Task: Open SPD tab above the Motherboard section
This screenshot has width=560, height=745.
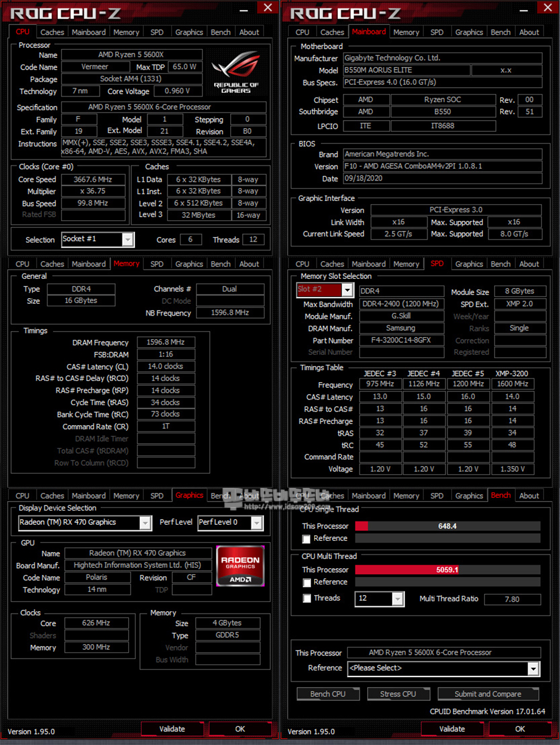Action: tap(437, 32)
